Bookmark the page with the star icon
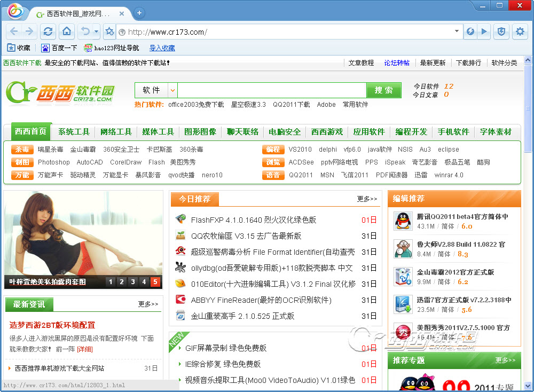This screenshot has height=392, width=534. coord(109,32)
